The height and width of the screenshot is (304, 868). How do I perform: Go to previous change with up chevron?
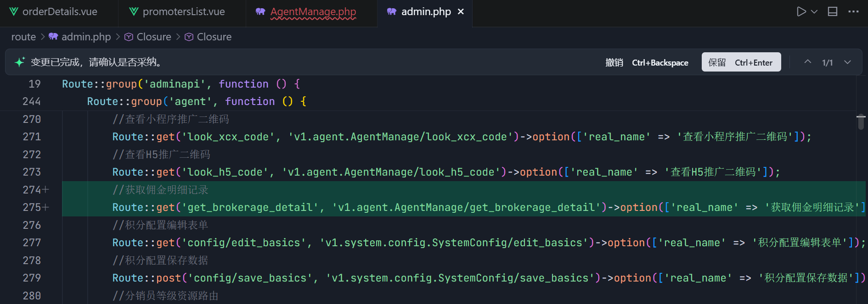(807, 62)
